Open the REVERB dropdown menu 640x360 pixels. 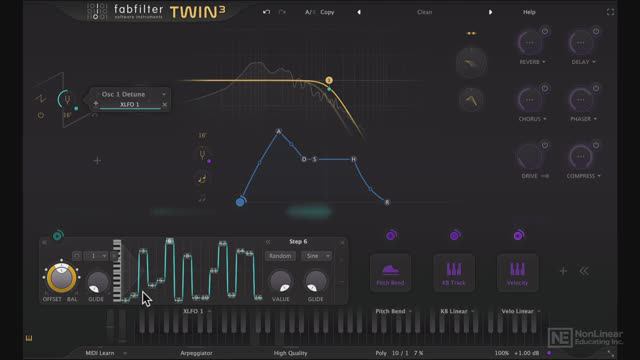(x=532, y=62)
